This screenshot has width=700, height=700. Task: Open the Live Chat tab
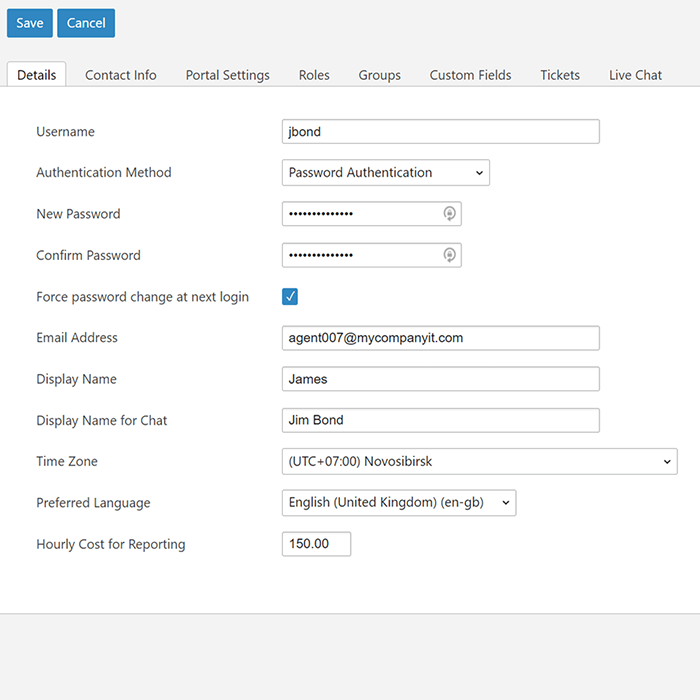[x=635, y=75]
